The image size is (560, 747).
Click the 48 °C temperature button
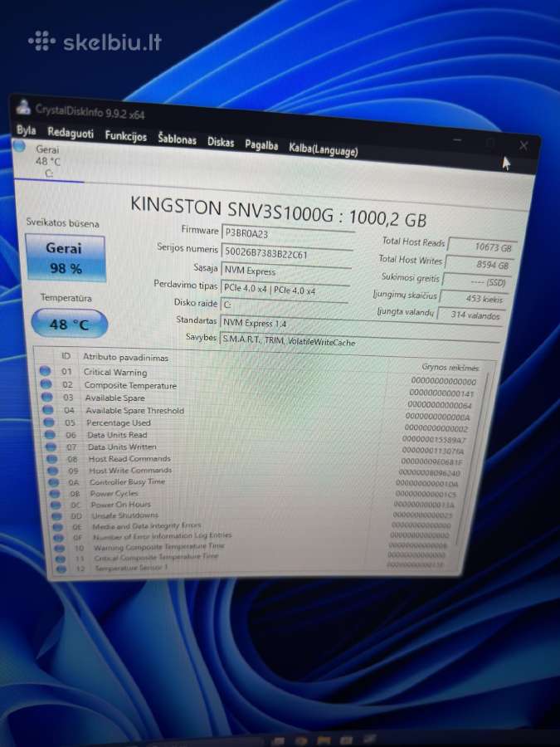[x=70, y=324]
